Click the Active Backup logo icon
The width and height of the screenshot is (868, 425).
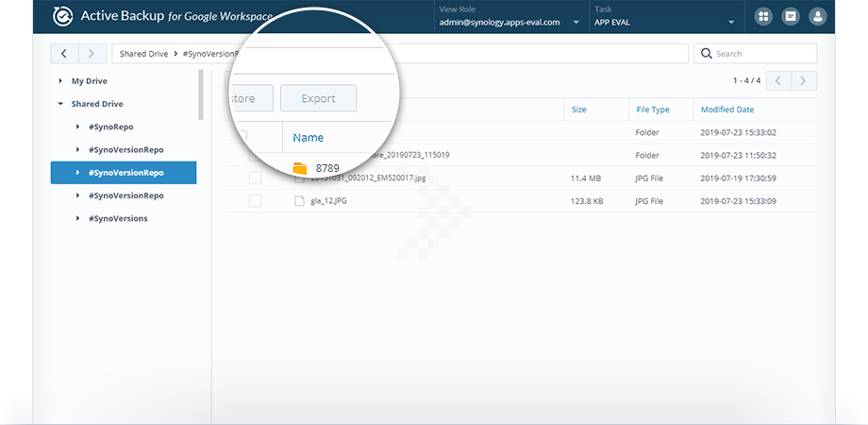click(x=64, y=16)
